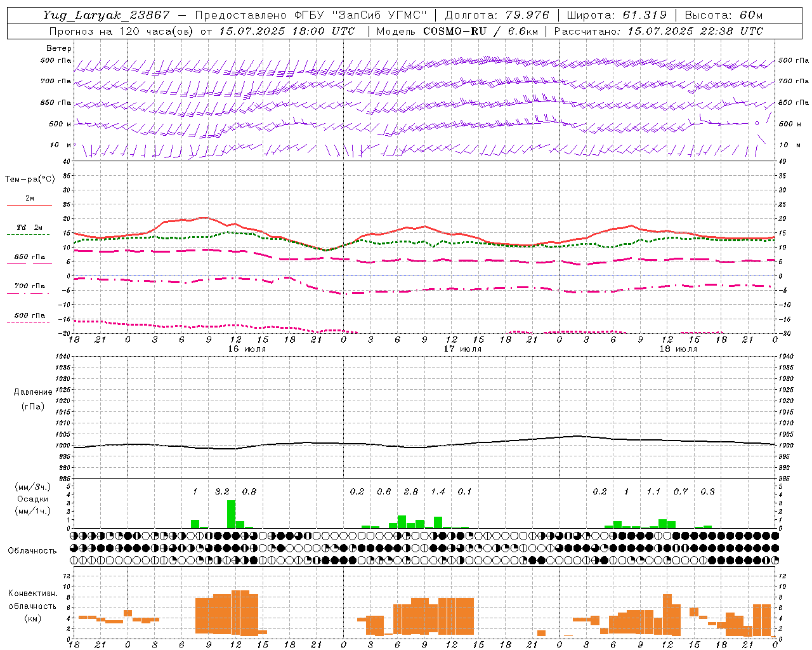Viewport: 812px width, 650px height.
Task: Click the 0.6 precipitation amount value
Action: pos(384,491)
